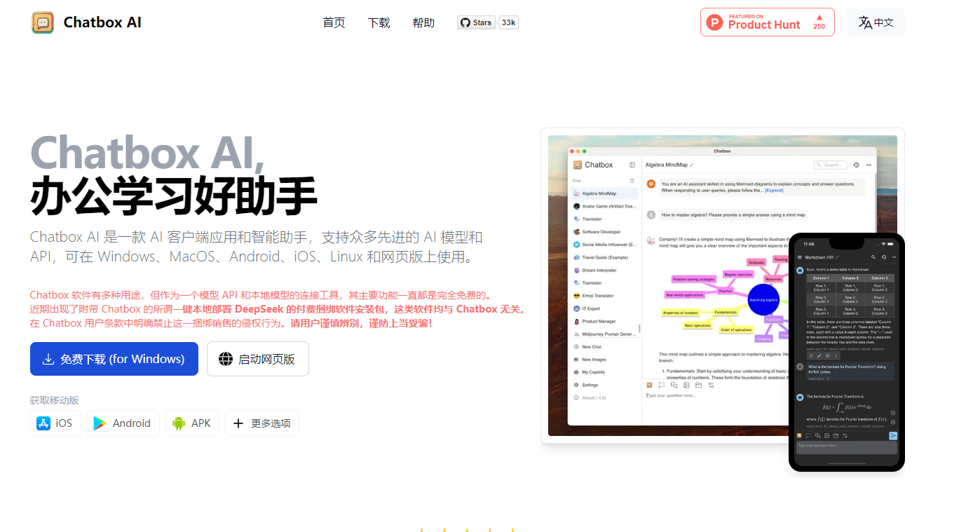This screenshot has width=980, height=532.
Task: Click the globe icon on 启动网页版
Action: pyautogui.click(x=226, y=359)
